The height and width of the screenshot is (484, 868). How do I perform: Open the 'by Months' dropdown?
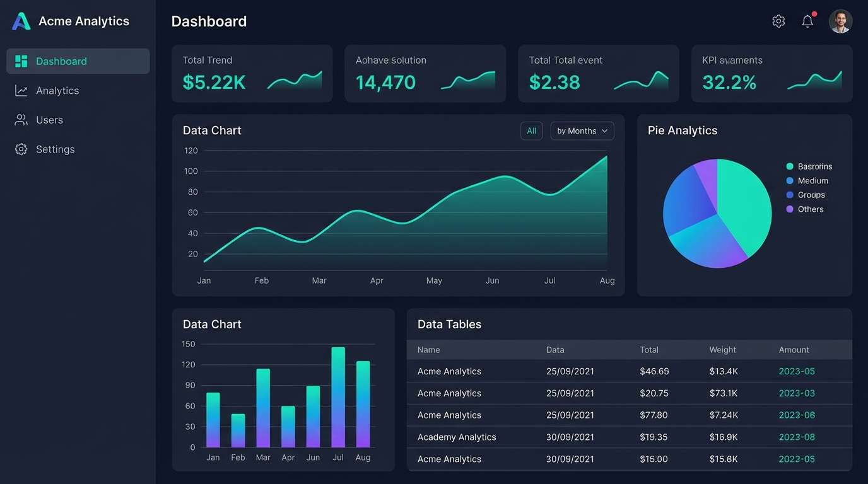(582, 130)
